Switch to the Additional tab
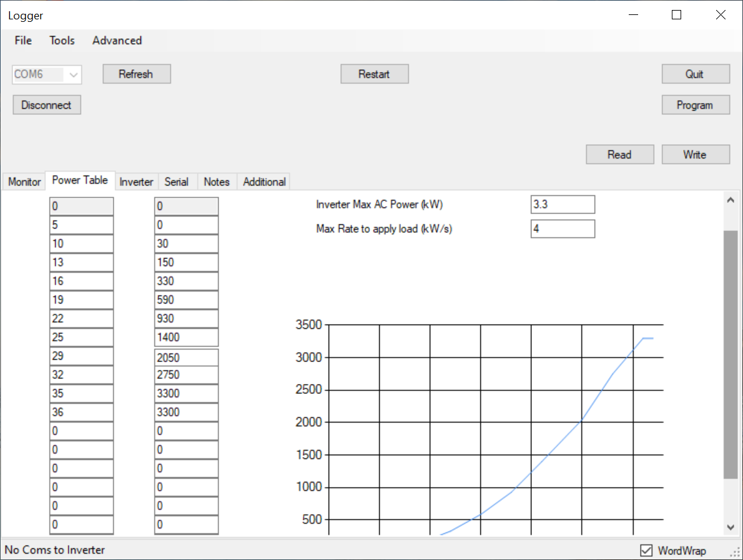This screenshot has width=743, height=560. click(x=264, y=182)
